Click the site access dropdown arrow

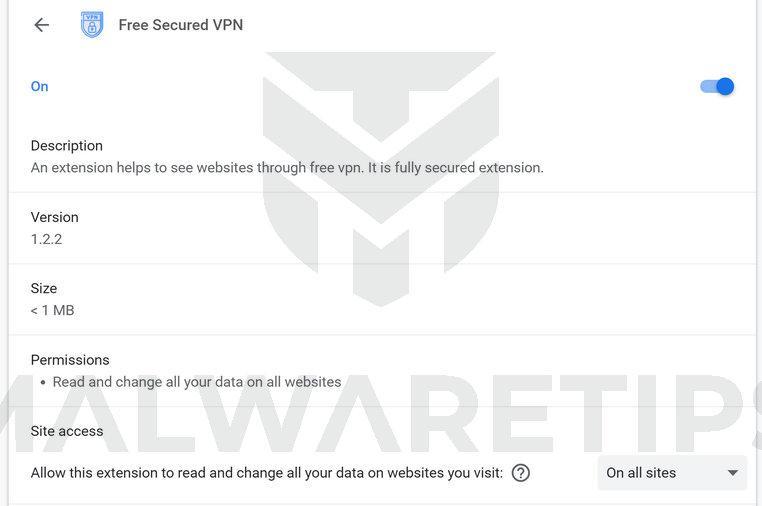point(732,473)
